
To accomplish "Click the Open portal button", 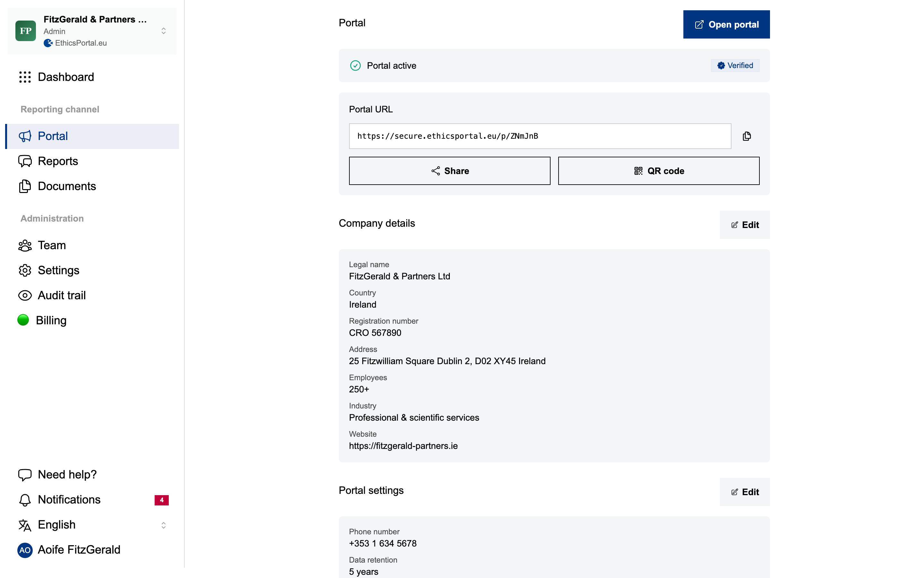I will [x=726, y=24].
